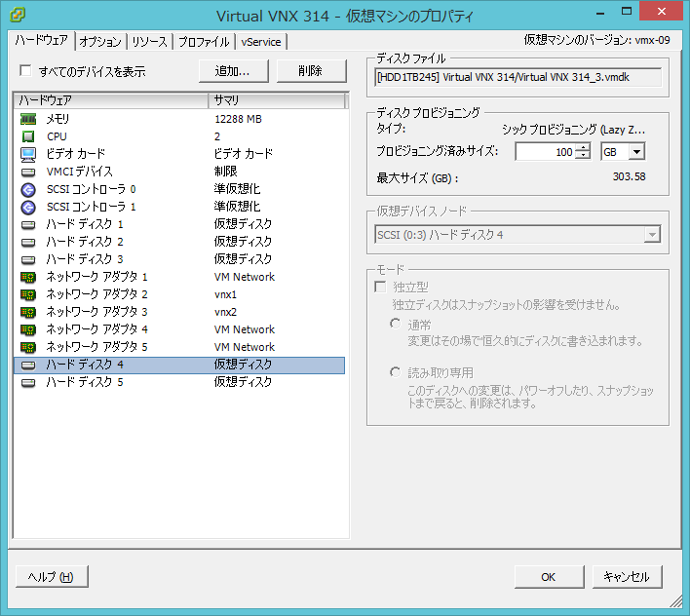The width and height of the screenshot is (690, 616).
Task: Select the SCSI コントローラ 1 icon
Action: [28, 207]
